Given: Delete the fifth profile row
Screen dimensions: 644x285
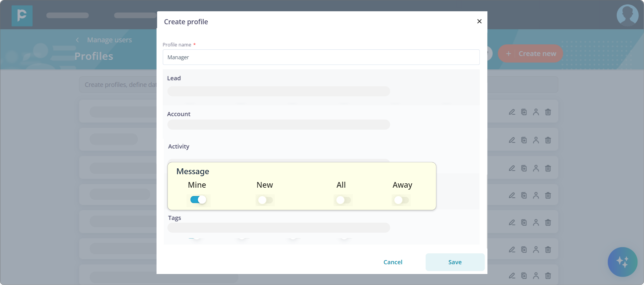Looking at the screenshot, I should (548, 222).
